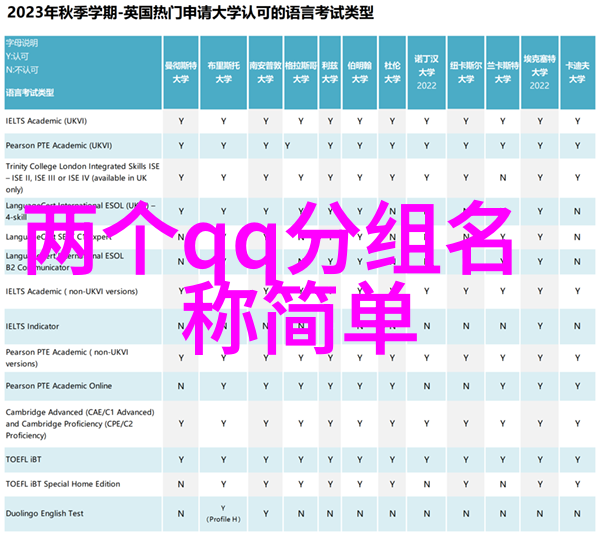
Task: Select the '纽卡斯尔大学' column header
Action: (x=466, y=72)
